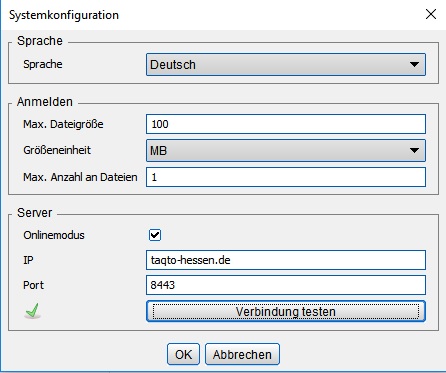The height and width of the screenshot is (373, 446).
Task: Click the Verbindung testen button
Action: click(286, 311)
